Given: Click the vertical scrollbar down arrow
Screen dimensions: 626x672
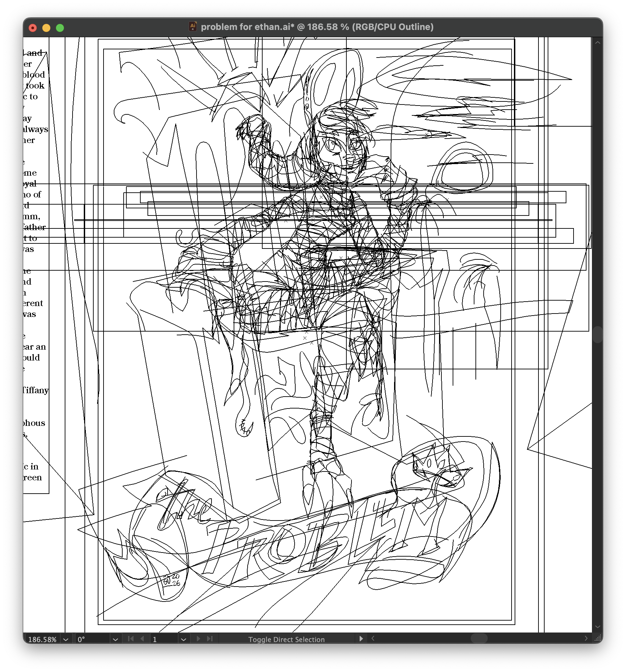Looking at the screenshot, I should click(597, 627).
